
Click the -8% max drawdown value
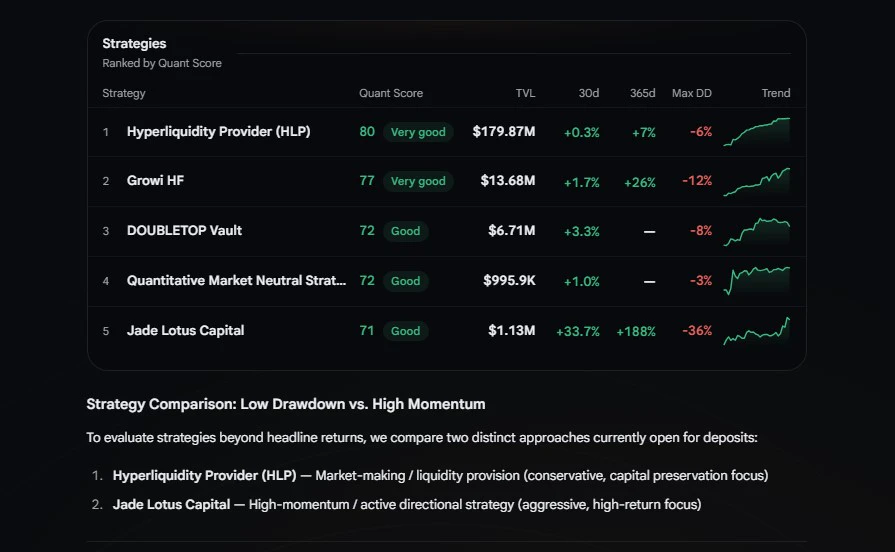coord(701,231)
